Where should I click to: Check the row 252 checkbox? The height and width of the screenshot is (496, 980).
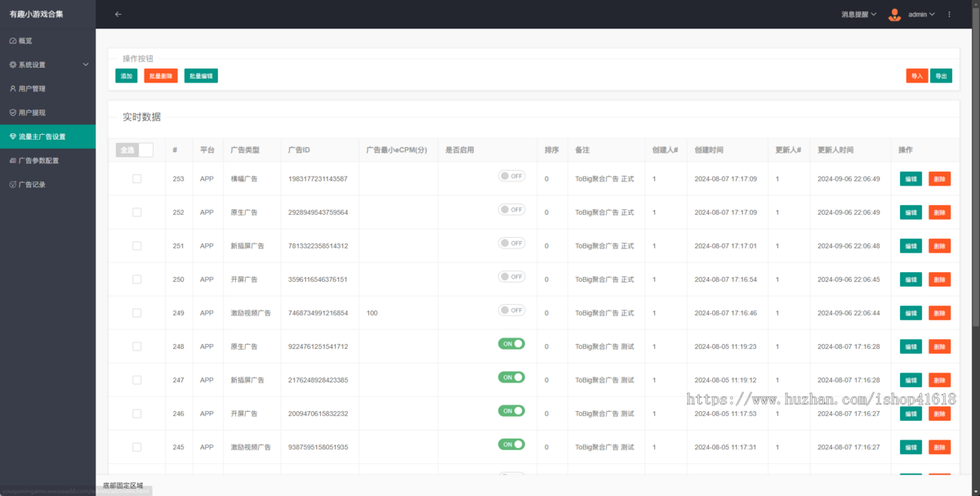[x=136, y=212]
